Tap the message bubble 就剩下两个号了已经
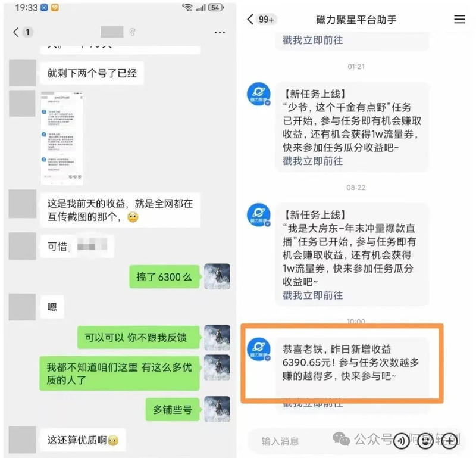 [x=92, y=73]
